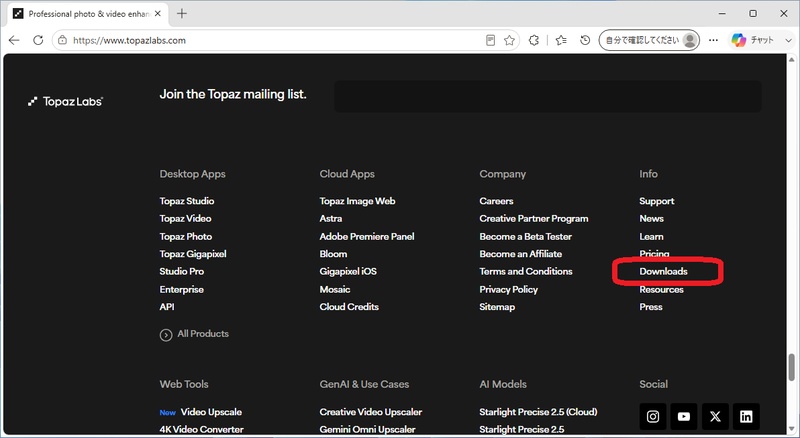This screenshot has width=800, height=438.
Task: Open the Studio Pro link
Action: pos(182,271)
